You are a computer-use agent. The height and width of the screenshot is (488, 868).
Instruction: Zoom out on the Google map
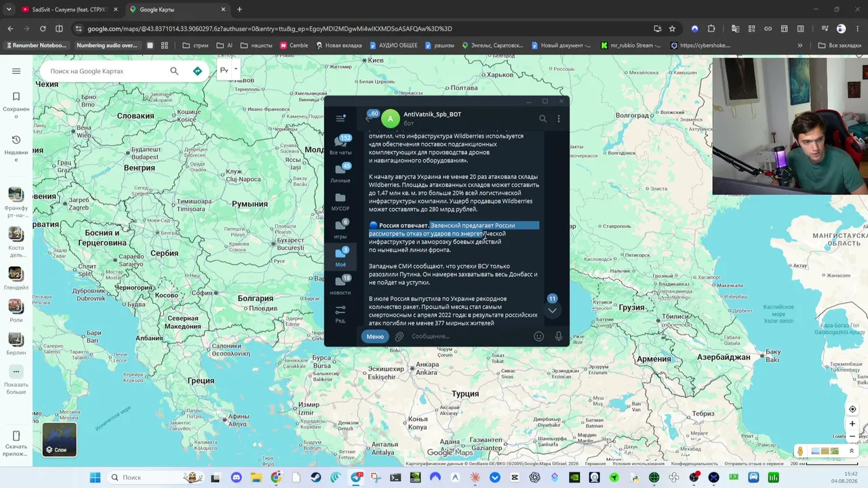point(852,436)
